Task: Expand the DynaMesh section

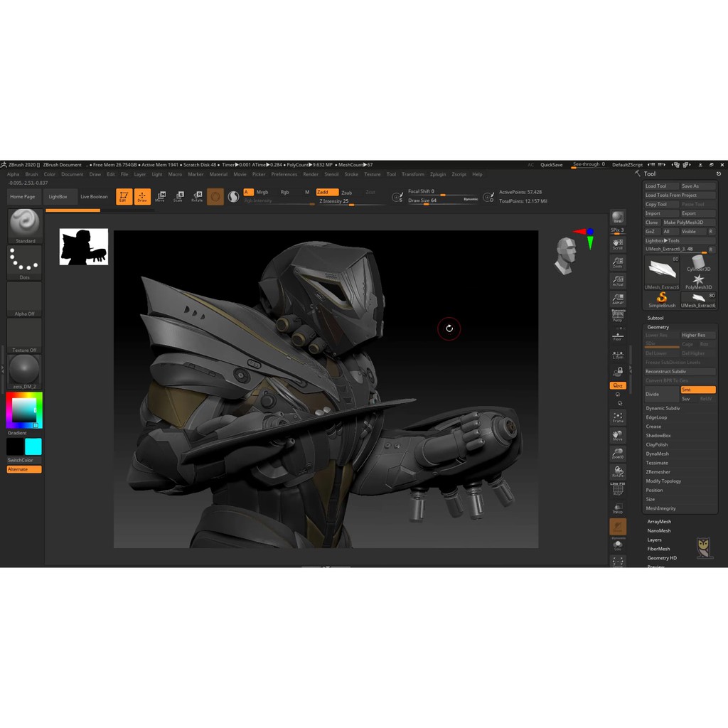Action: pos(657,454)
